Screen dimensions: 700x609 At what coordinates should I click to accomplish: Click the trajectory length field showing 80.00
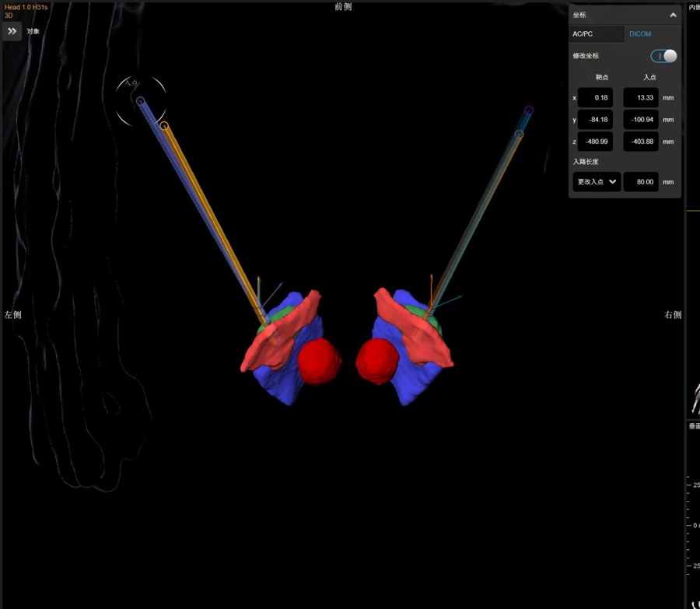pos(641,182)
